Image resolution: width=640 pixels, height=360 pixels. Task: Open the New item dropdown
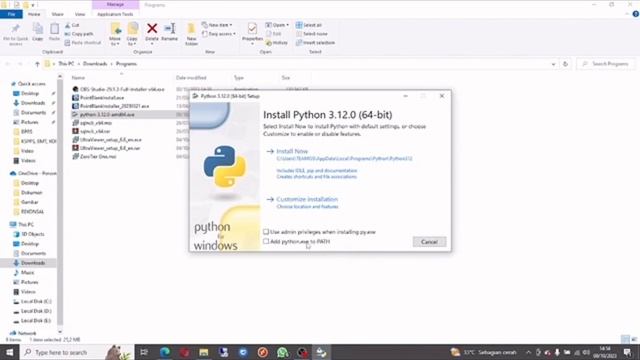[217, 25]
